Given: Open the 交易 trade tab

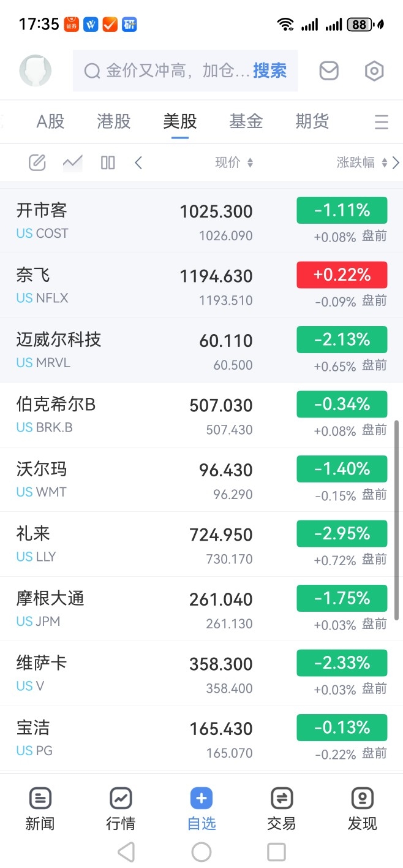Looking at the screenshot, I should (x=282, y=809).
